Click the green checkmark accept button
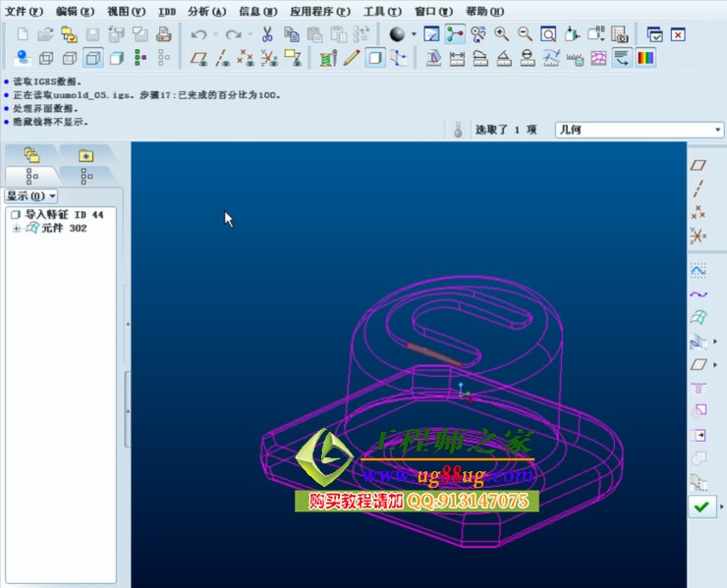727x588 pixels. point(700,507)
